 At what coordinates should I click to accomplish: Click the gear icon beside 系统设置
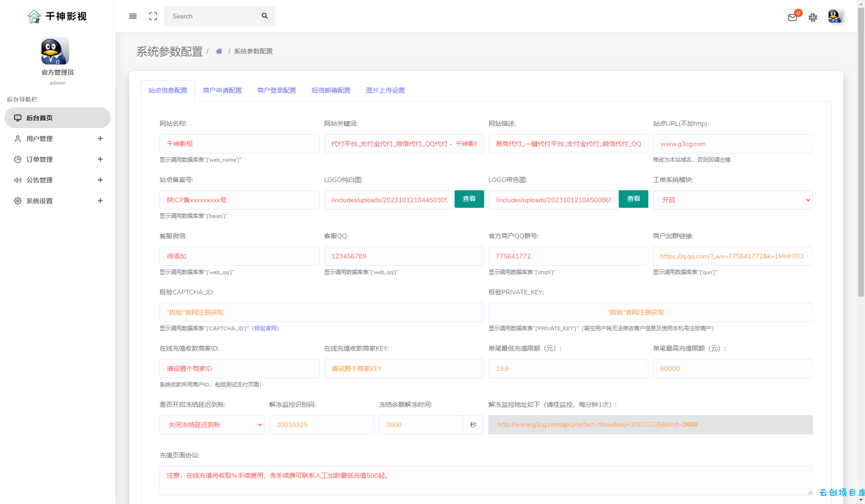tap(18, 201)
